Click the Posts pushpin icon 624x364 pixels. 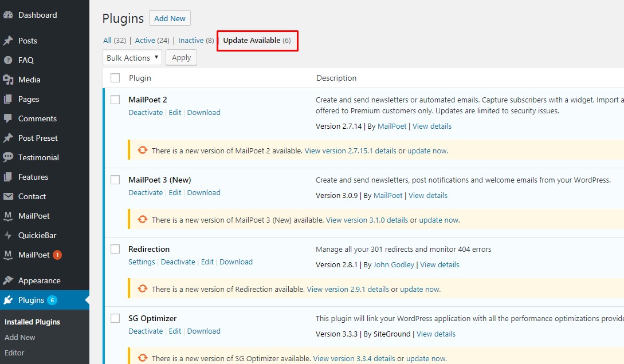[8, 41]
